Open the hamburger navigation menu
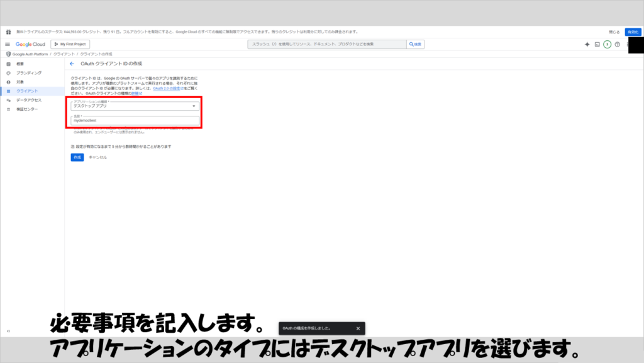 [x=8, y=44]
